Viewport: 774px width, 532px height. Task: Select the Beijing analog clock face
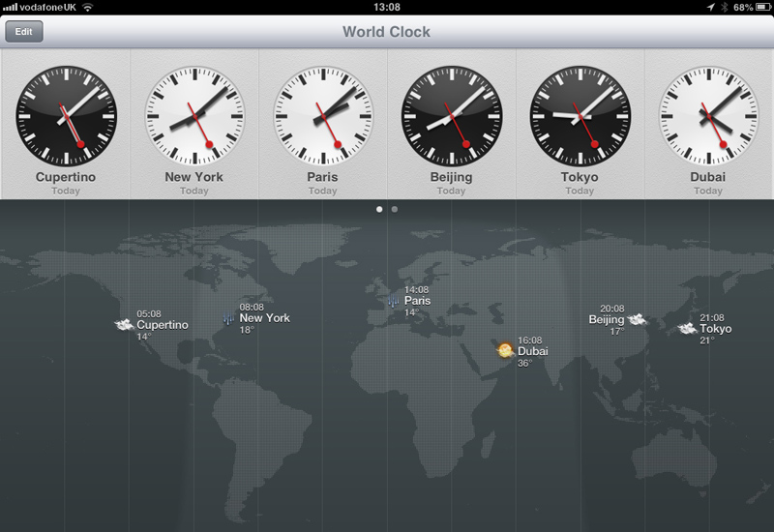452,116
